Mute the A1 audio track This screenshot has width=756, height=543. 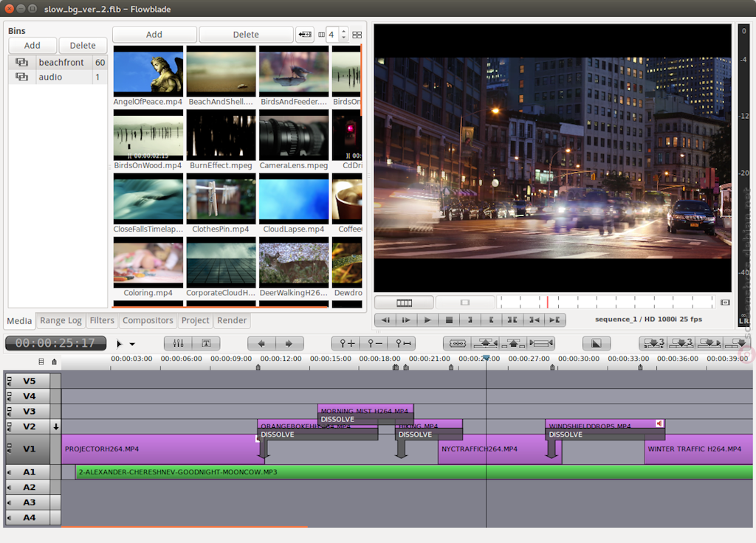point(10,472)
